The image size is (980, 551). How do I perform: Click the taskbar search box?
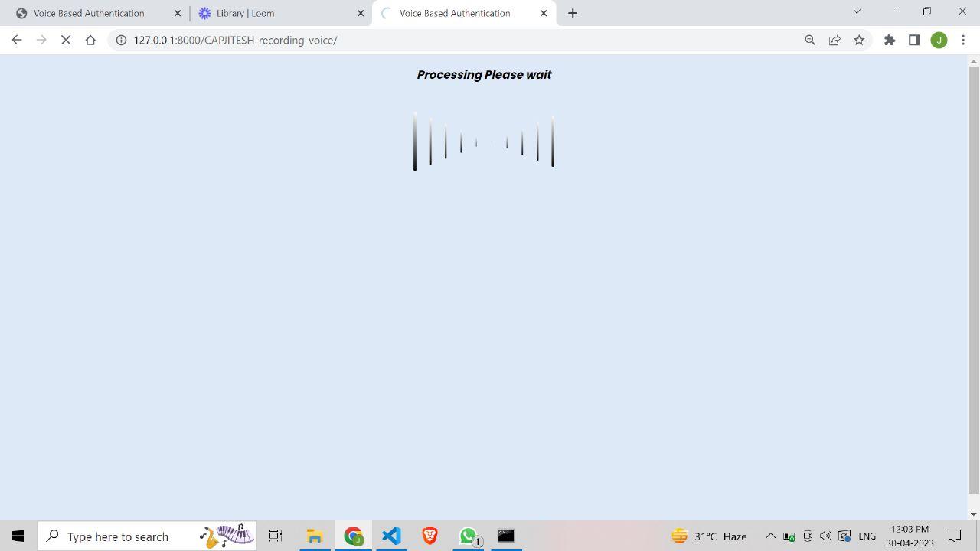(148, 536)
